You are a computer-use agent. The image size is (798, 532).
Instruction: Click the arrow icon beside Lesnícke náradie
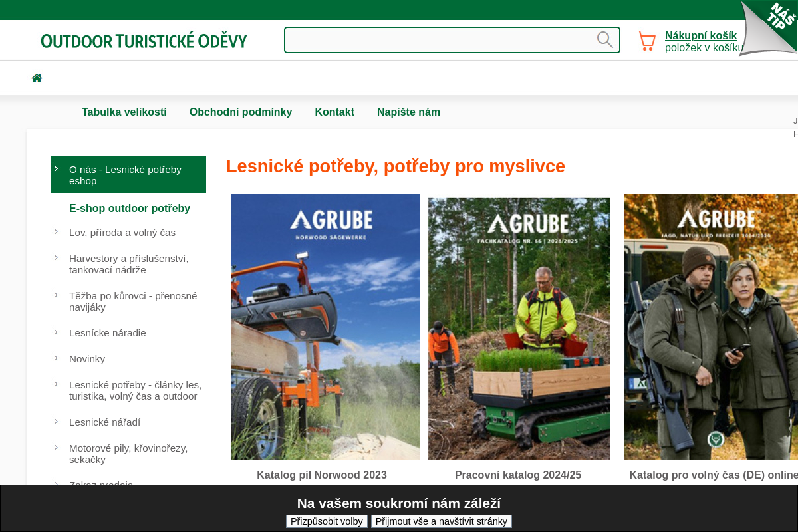(x=56, y=332)
